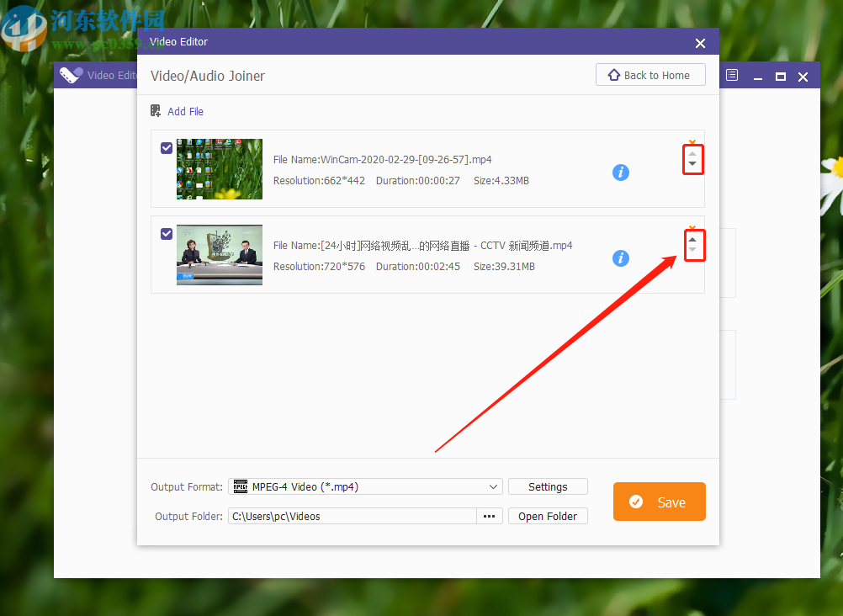Move the CCTV video up in the list
843x616 pixels.
coord(693,239)
